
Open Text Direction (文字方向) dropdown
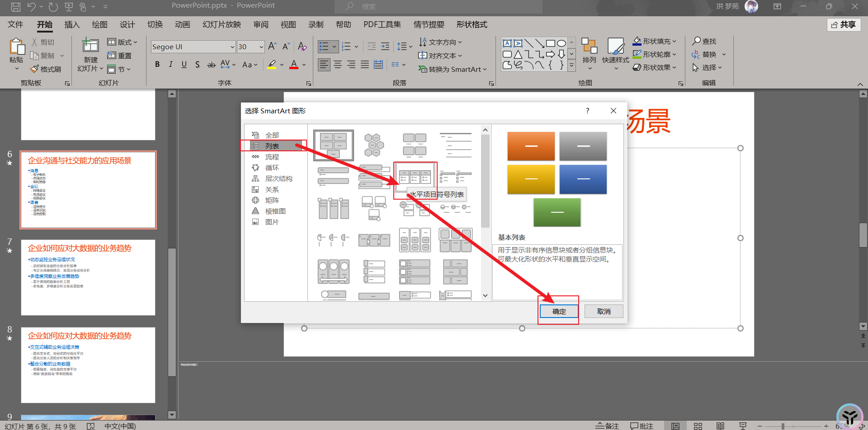tap(440, 42)
